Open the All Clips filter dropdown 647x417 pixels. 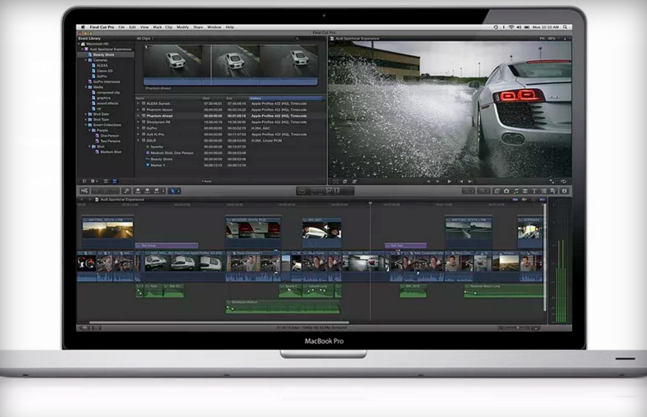coord(145,38)
